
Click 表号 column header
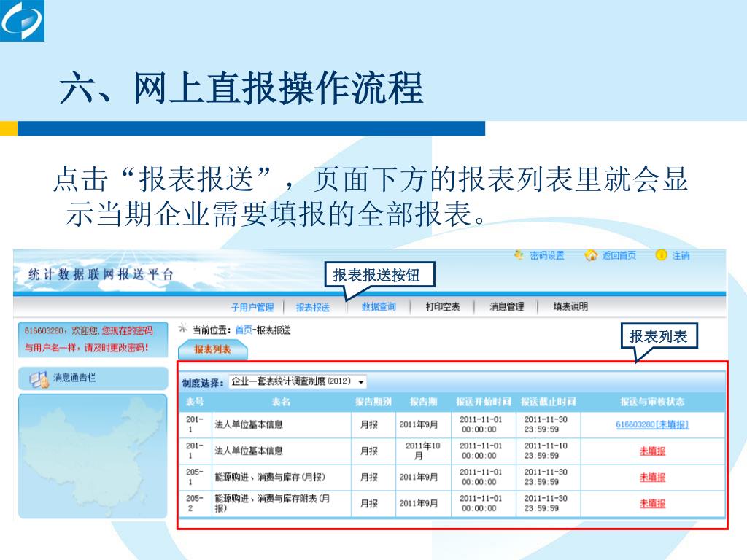(194, 402)
